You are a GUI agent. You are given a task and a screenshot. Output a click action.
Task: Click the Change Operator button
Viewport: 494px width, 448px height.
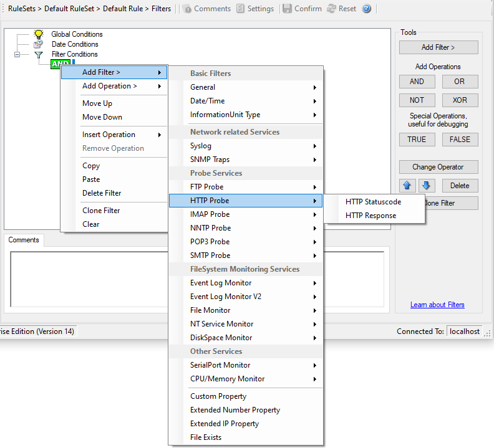[x=438, y=167]
